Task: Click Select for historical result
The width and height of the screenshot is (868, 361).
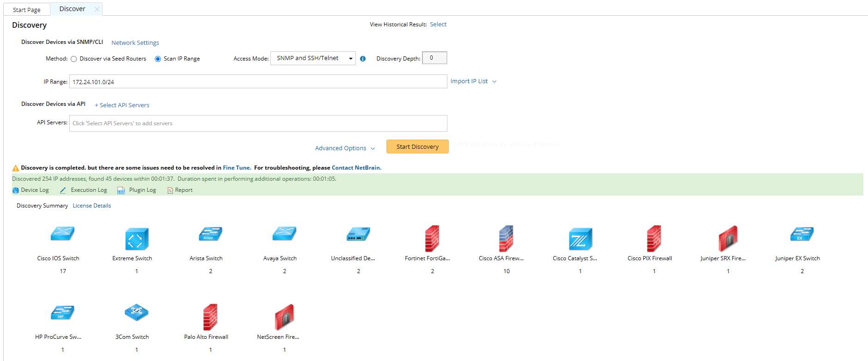Action: (x=438, y=24)
